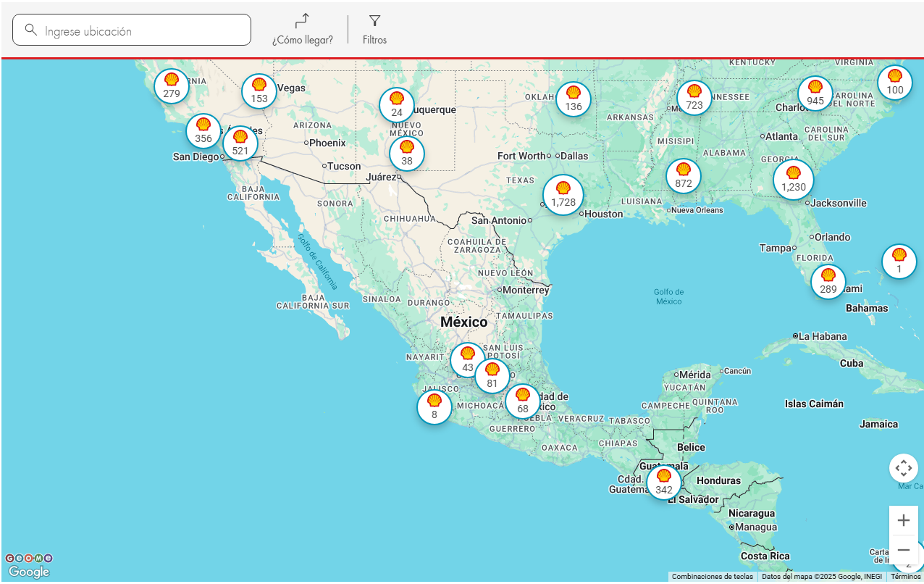This screenshot has height=584, width=924.
Task: Click the Tucson city label
Action: pos(344,166)
